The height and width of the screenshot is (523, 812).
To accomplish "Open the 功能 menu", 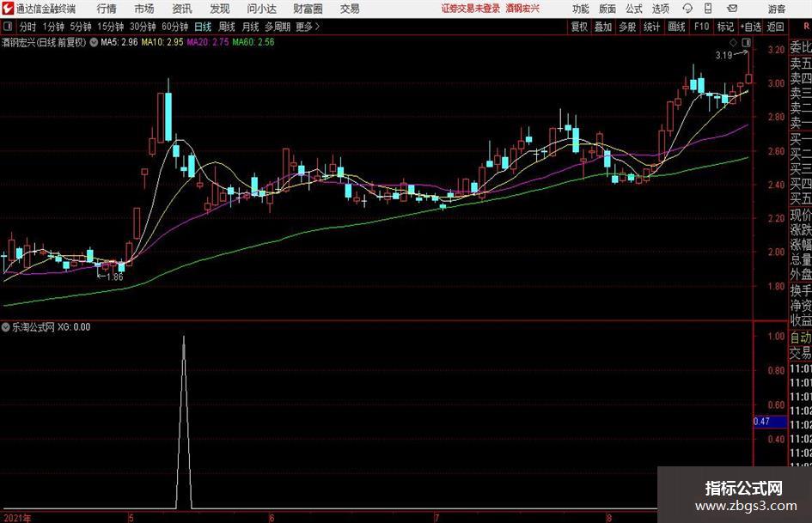I will [581, 9].
